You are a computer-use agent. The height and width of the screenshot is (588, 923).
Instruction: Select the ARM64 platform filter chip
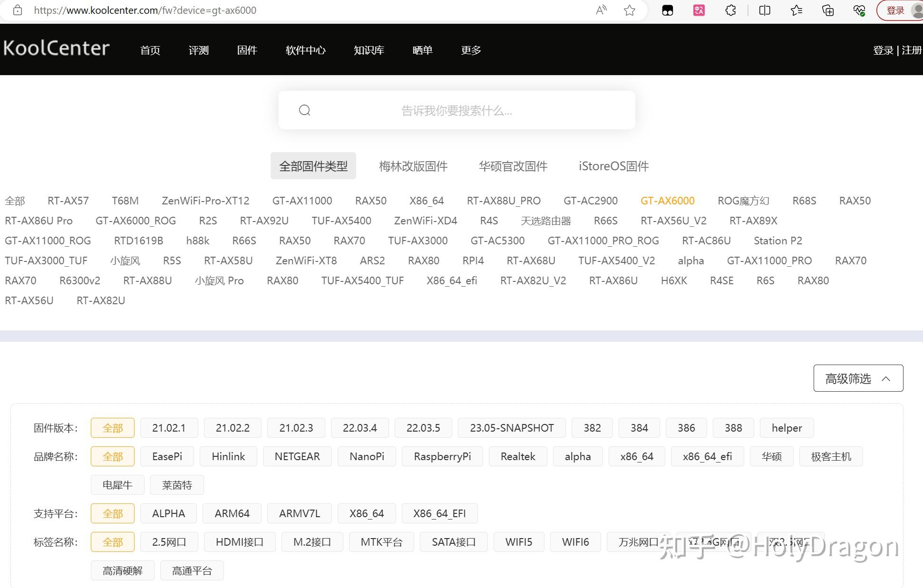coord(232,513)
